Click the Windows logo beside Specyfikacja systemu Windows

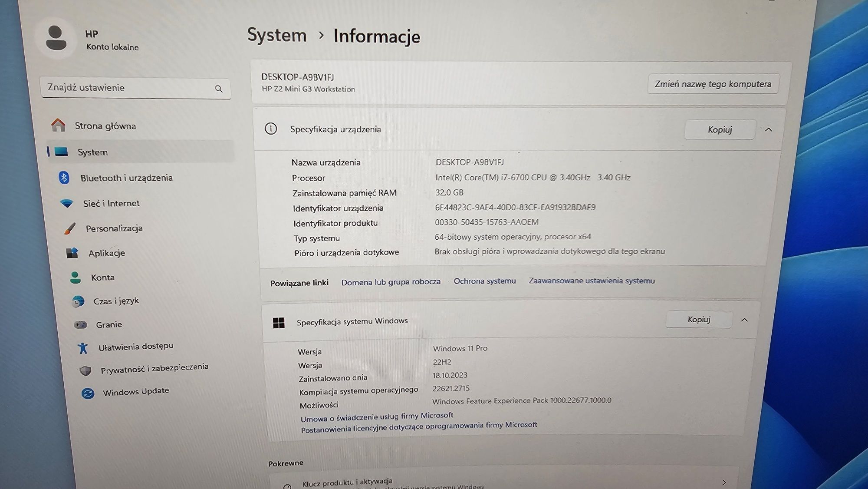[x=279, y=323]
